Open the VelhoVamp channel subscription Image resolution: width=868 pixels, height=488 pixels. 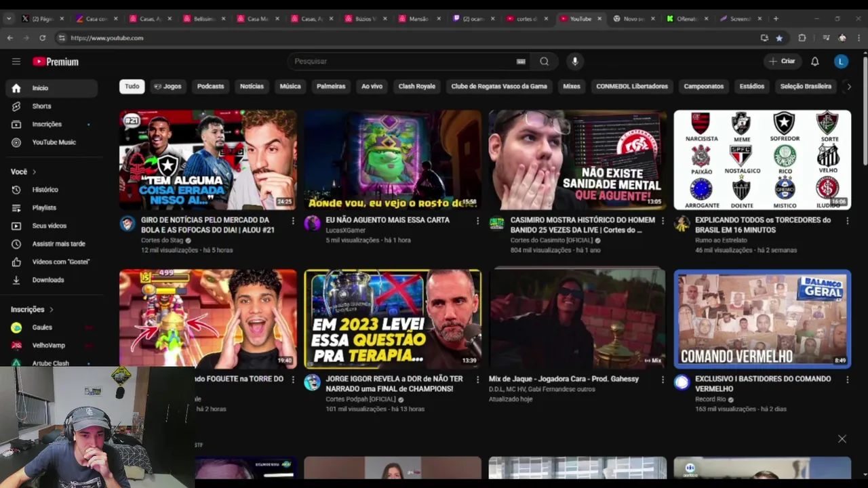click(52, 346)
